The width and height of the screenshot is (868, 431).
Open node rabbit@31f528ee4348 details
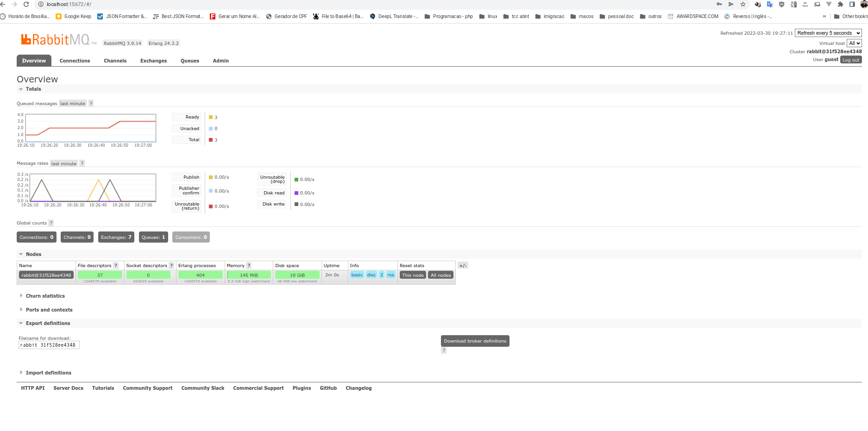[46, 275]
